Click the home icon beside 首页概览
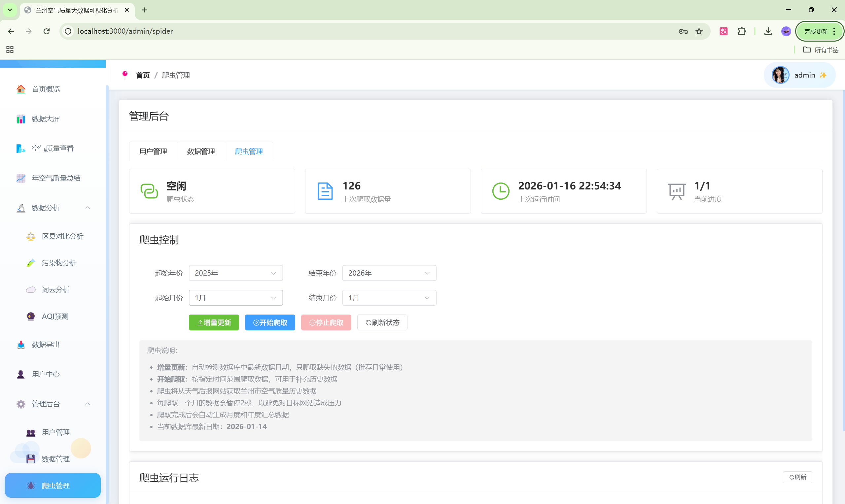The height and width of the screenshot is (504, 845). 21,89
